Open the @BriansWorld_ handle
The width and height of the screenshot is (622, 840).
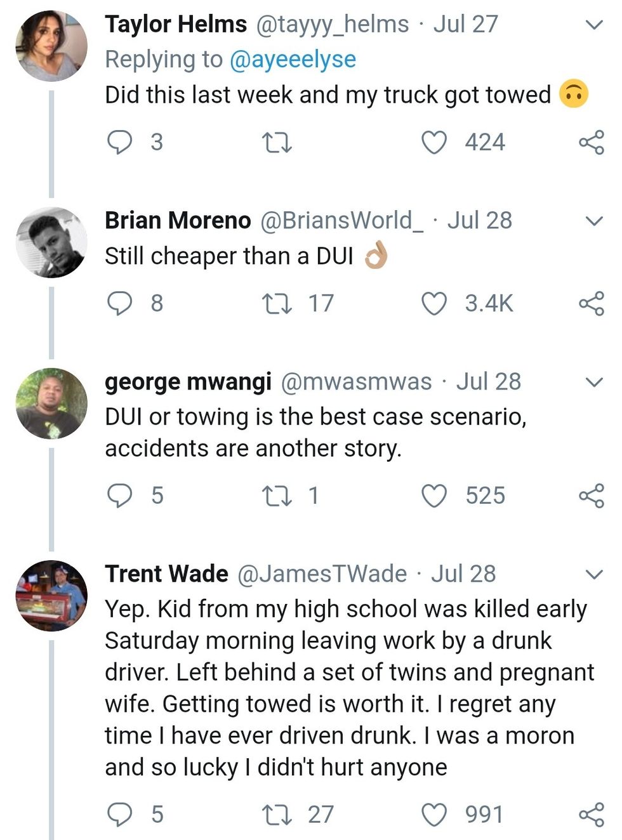pos(341,221)
